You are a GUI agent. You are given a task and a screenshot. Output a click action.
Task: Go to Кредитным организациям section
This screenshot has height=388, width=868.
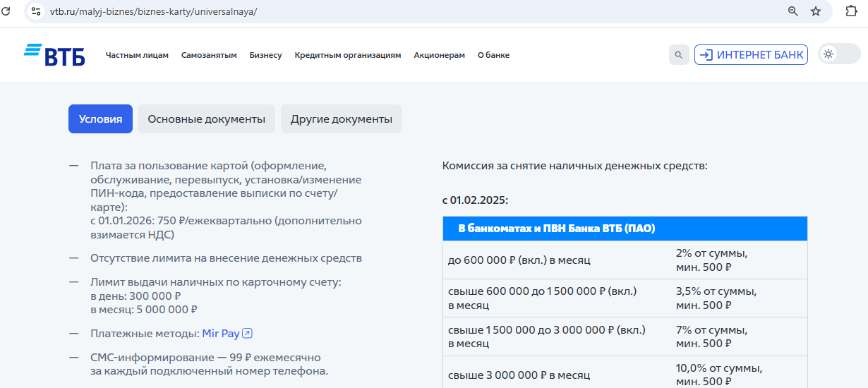(348, 55)
